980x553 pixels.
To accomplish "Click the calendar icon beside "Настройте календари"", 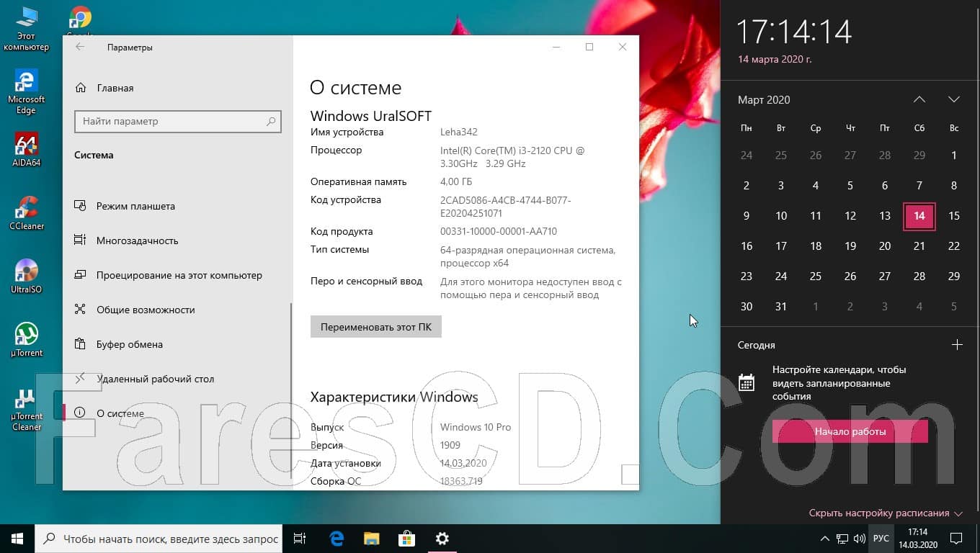I will (747, 382).
